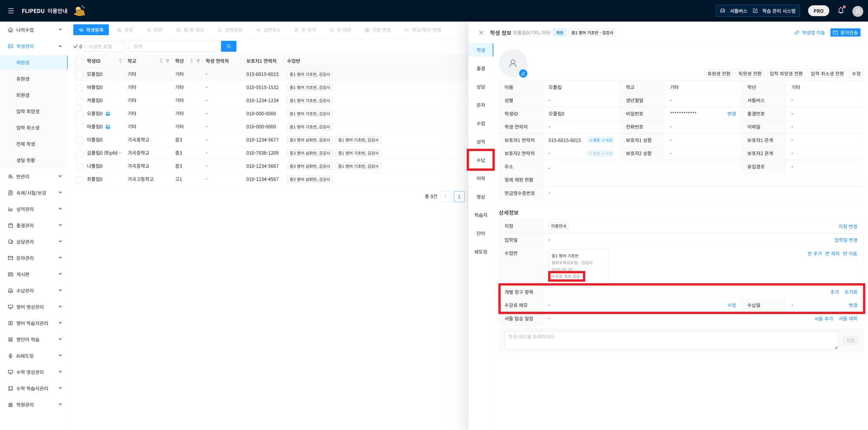Image resolution: width=868 pixels, height=430 pixels.
Task: Open the 출결 tab in student panel
Action: pyautogui.click(x=481, y=69)
